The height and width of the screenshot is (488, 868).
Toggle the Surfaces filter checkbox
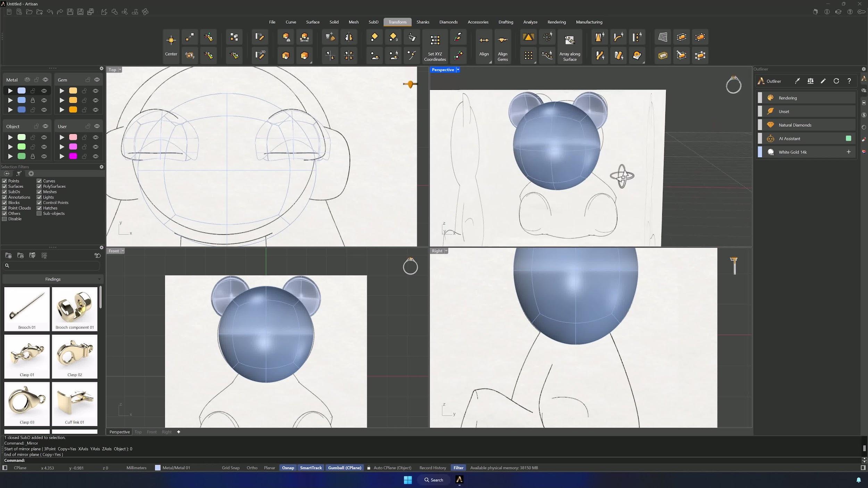[x=5, y=186]
